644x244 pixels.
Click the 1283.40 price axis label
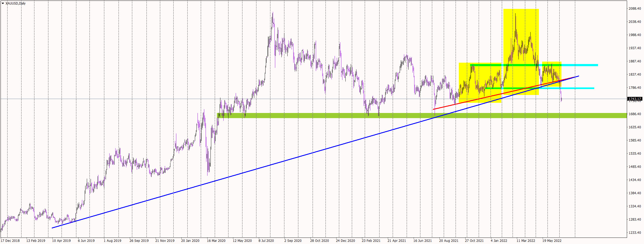point(635,220)
